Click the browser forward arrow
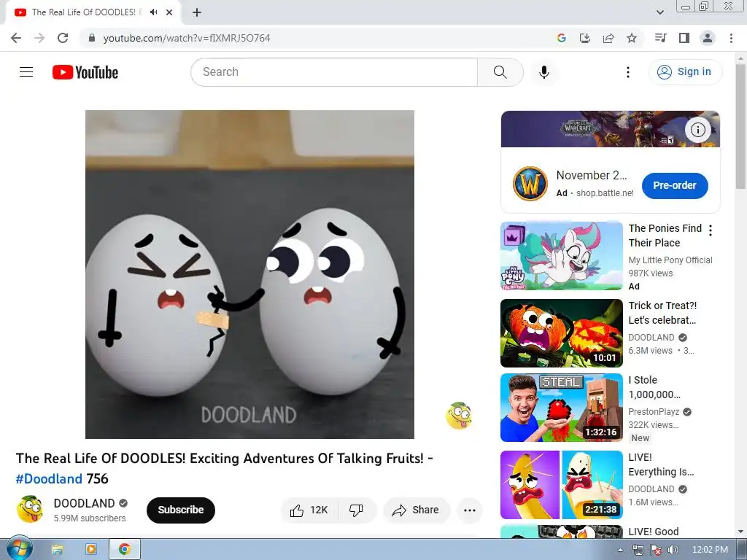 [39, 38]
